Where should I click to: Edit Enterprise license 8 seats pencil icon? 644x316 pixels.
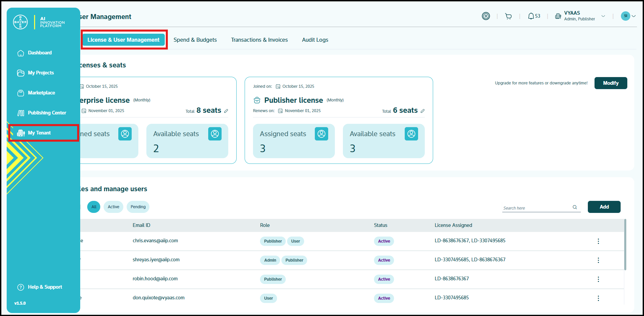pyautogui.click(x=226, y=111)
